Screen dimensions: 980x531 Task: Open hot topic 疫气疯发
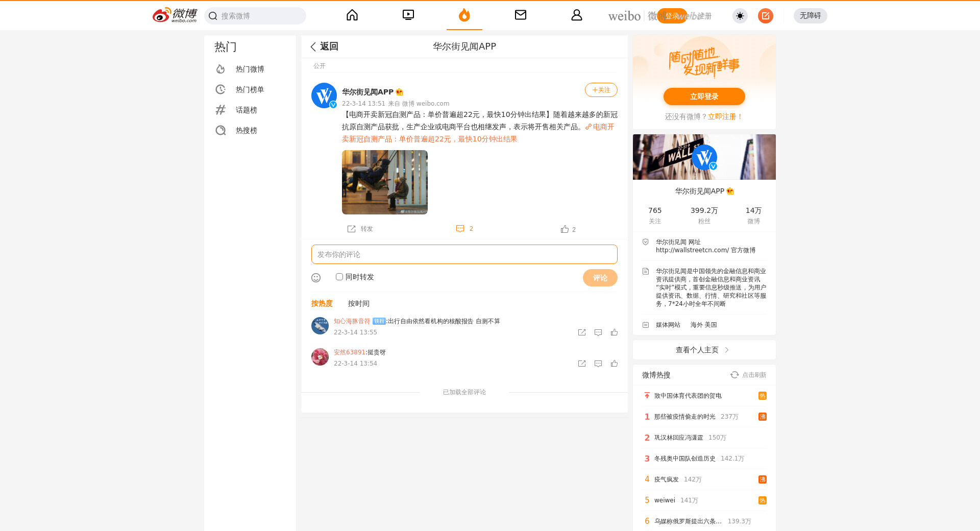[x=667, y=479]
